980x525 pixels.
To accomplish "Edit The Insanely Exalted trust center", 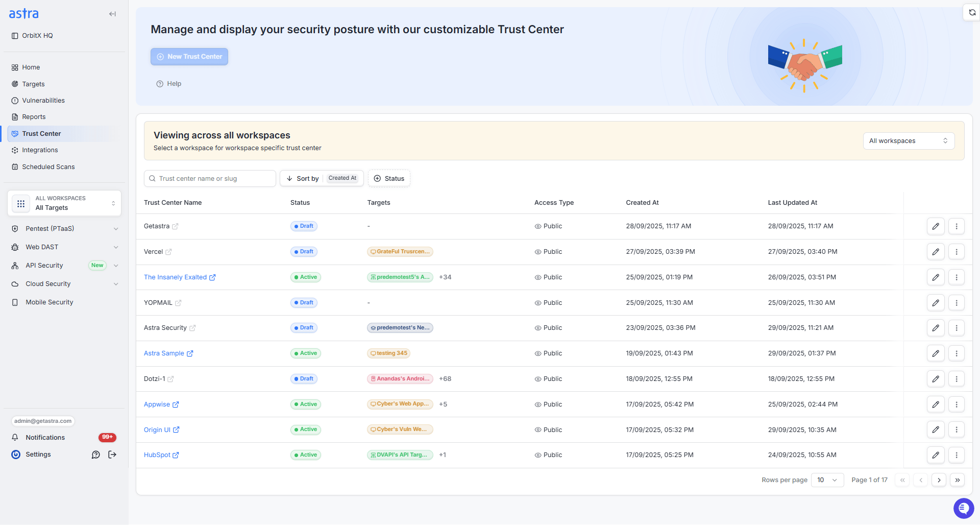I will click(936, 277).
